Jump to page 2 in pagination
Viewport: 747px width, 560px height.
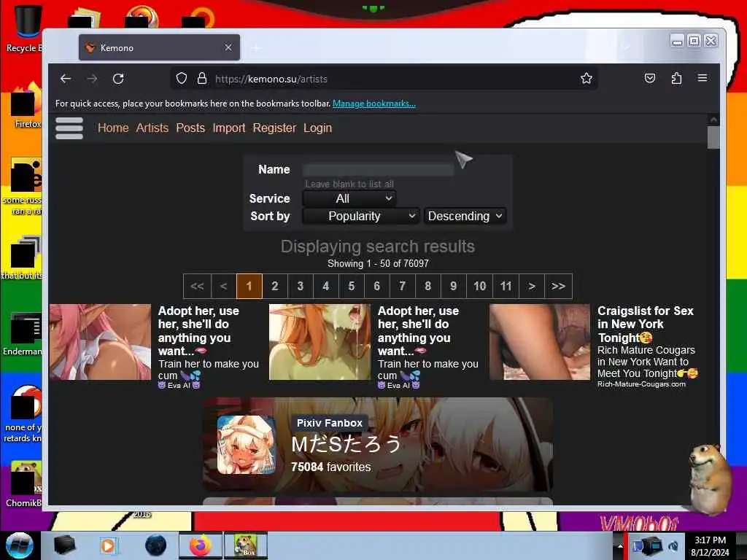(x=275, y=286)
